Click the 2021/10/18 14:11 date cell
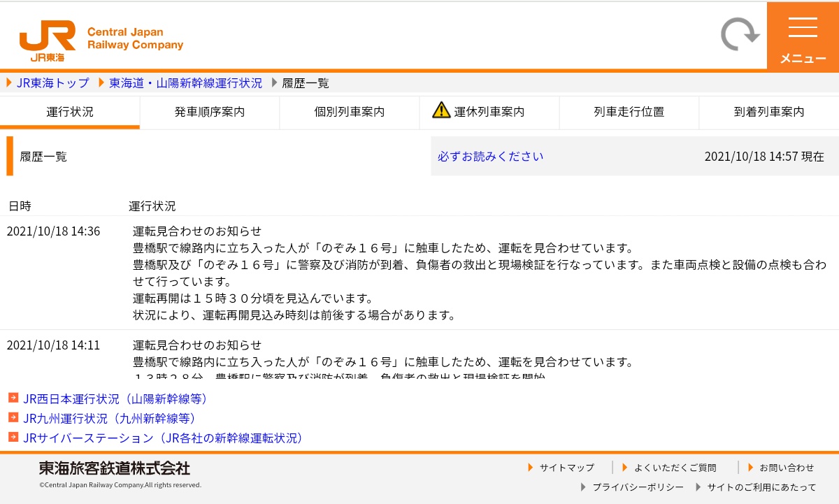This screenshot has height=504, width=839. (53, 345)
